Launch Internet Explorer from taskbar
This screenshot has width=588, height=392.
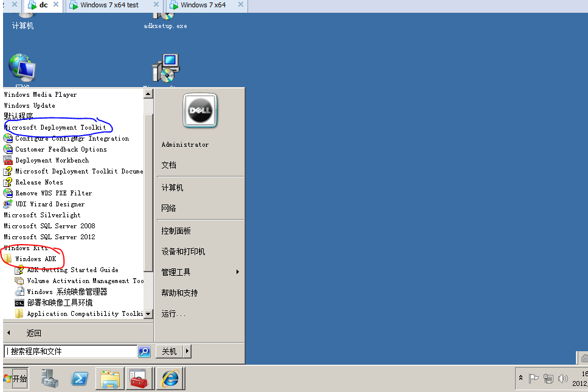point(170,379)
